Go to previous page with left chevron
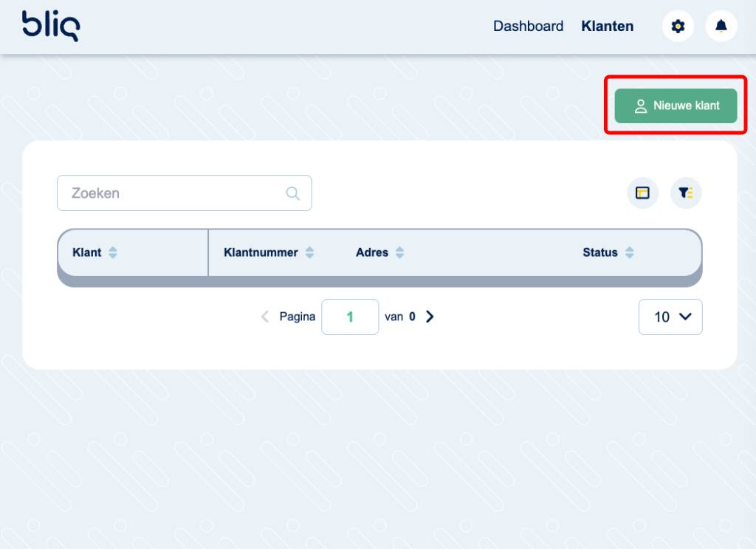The height and width of the screenshot is (549, 756). pos(265,317)
